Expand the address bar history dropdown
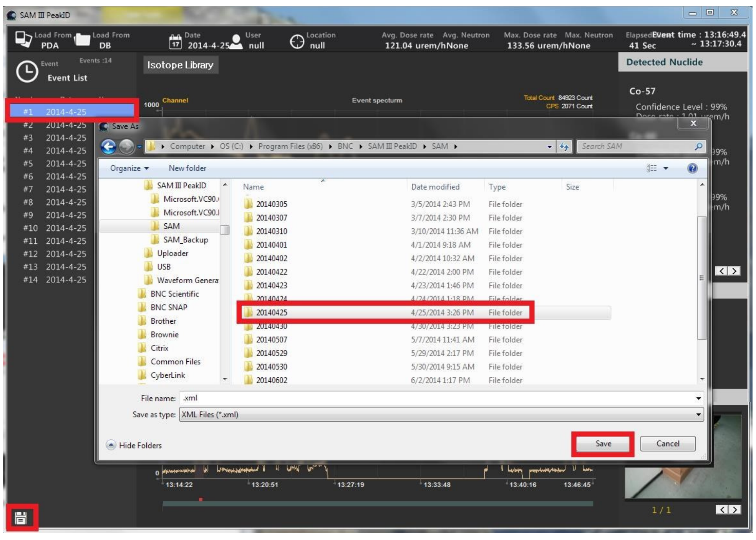The height and width of the screenshot is (540, 756). point(549,146)
